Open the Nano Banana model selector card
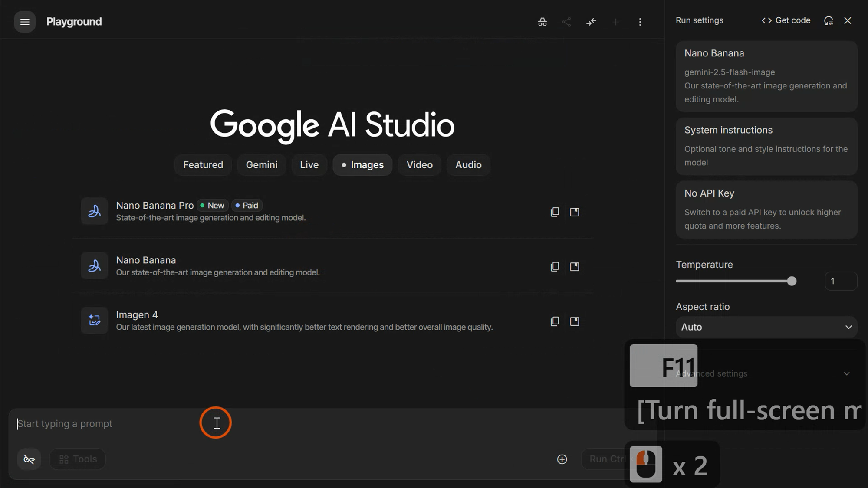 [x=766, y=76]
